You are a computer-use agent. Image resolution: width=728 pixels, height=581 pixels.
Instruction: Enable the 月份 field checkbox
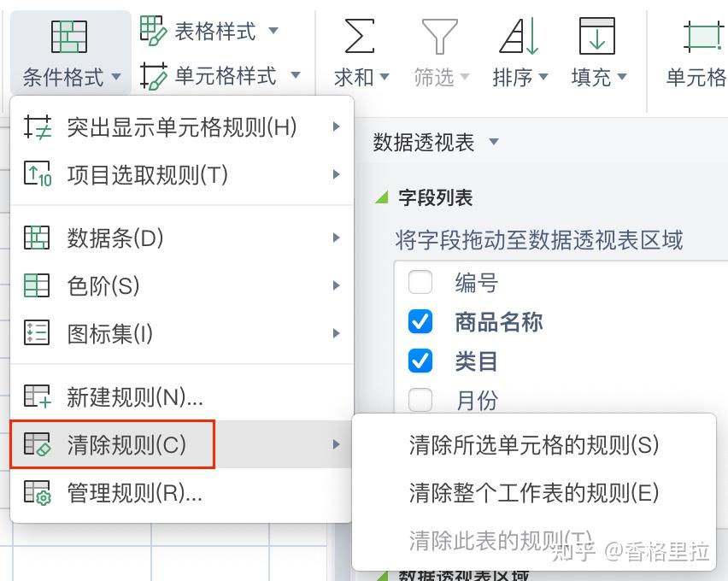click(x=420, y=399)
